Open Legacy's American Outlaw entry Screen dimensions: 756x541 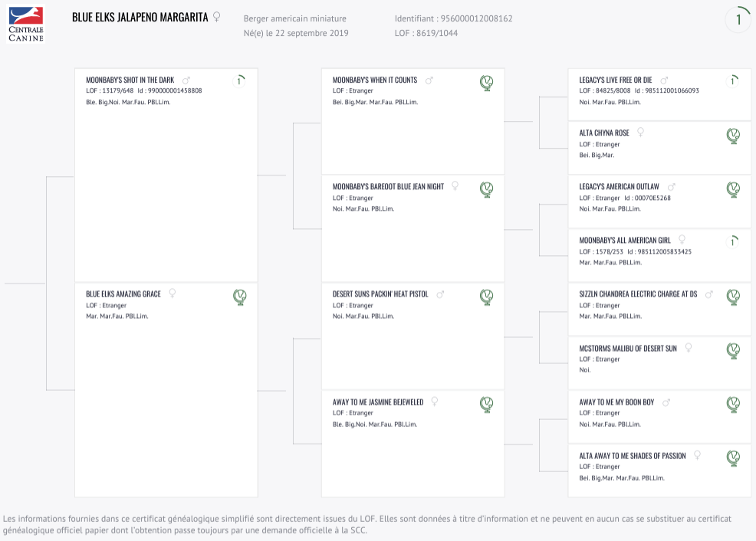pos(619,186)
